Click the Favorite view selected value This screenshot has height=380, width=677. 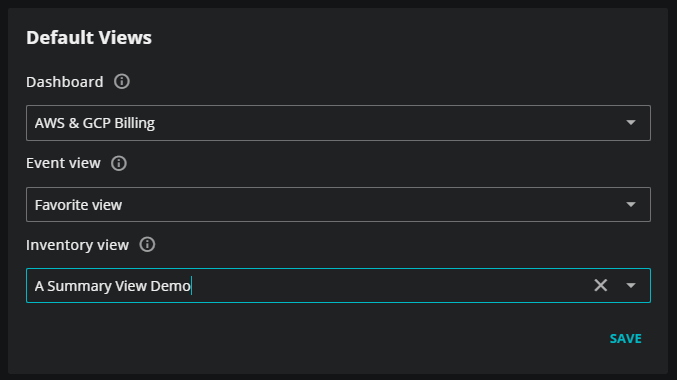(78, 205)
